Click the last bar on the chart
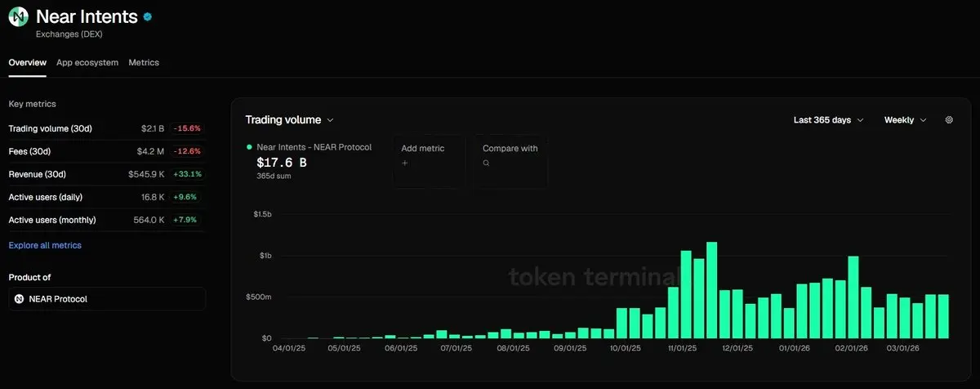980x389 pixels. pyautogui.click(x=943, y=316)
